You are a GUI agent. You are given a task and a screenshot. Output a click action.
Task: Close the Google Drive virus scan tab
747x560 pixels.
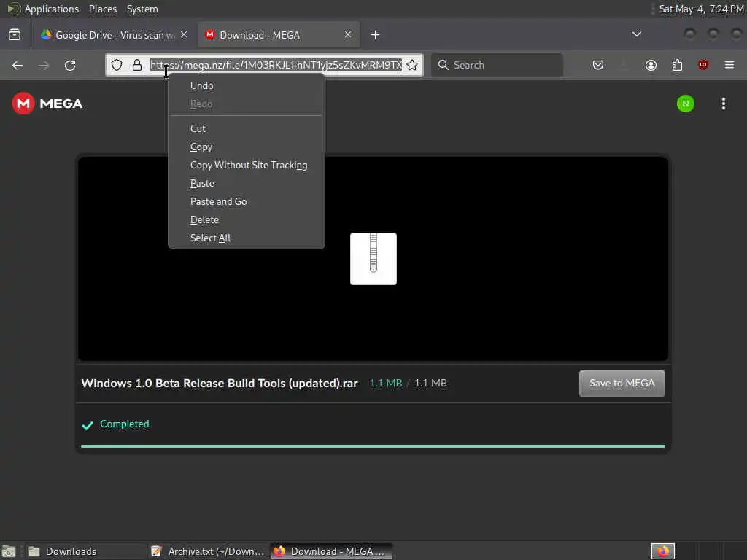(184, 35)
